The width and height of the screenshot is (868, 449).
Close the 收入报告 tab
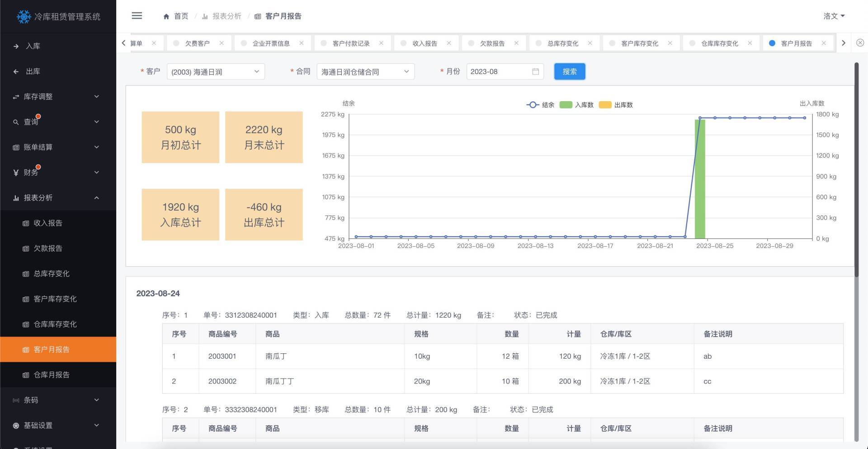[448, 43]
